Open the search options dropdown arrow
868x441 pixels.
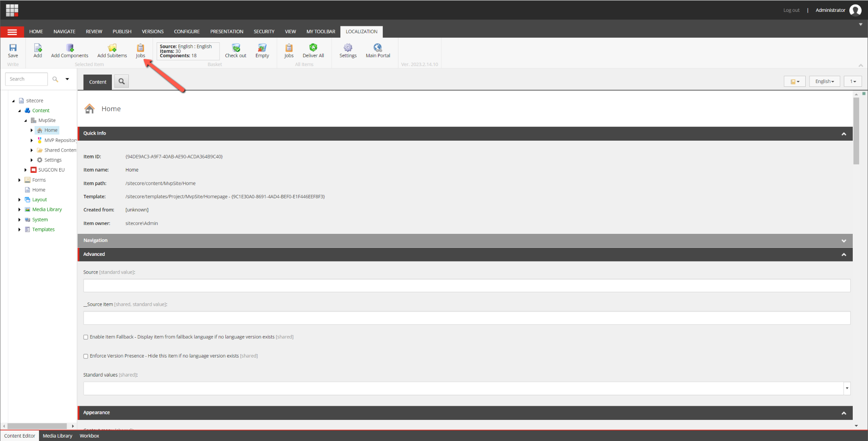67,79
